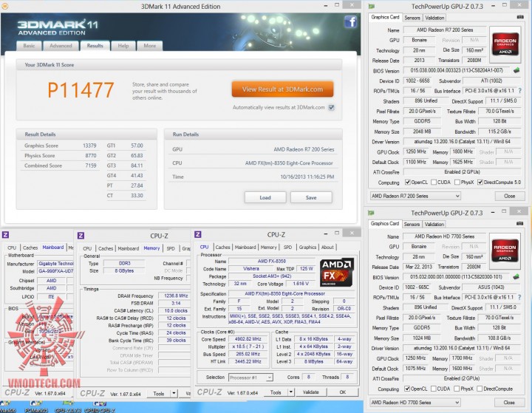Open the PCMark05 desktop shortcut
The width and height of the screenshot is (532, 413).
[x=36, y=407]
